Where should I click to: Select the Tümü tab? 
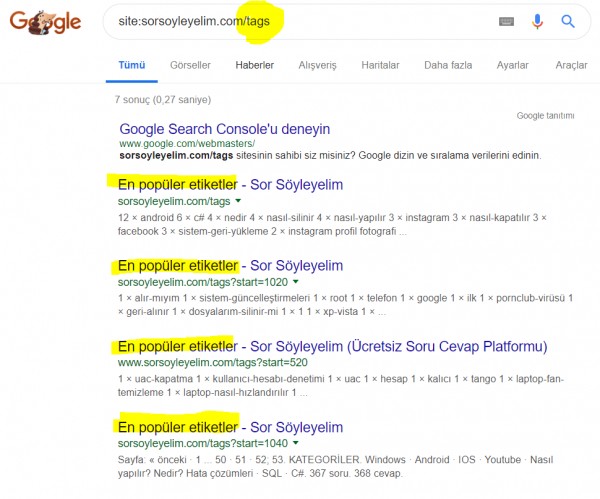tap(132, 65)
